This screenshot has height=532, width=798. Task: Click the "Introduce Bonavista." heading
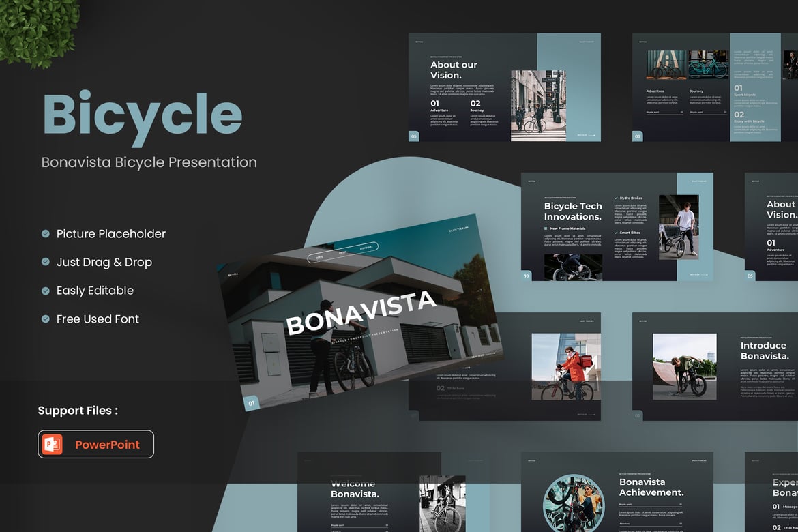click(x=765, y=351)
